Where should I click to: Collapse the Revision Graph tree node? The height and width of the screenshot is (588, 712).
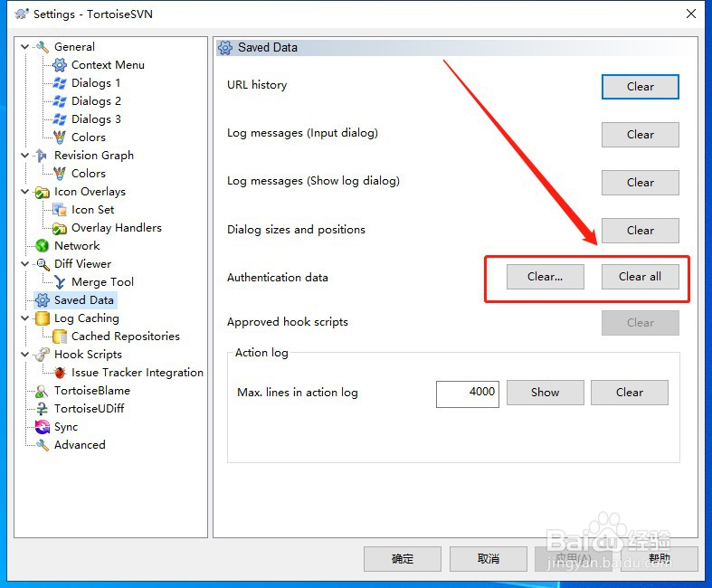tap(25, 156)
